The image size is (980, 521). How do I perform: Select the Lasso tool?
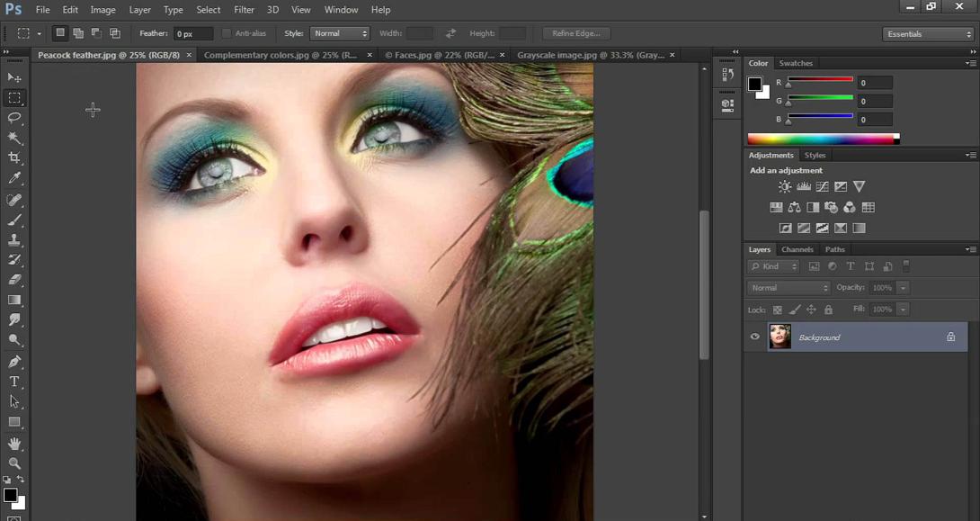pos(14,118)
